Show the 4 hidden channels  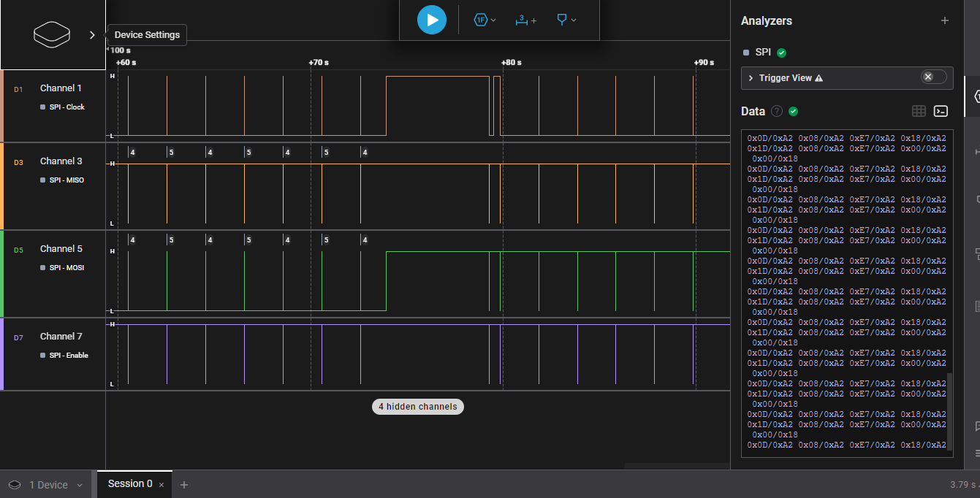coord(417,407)
